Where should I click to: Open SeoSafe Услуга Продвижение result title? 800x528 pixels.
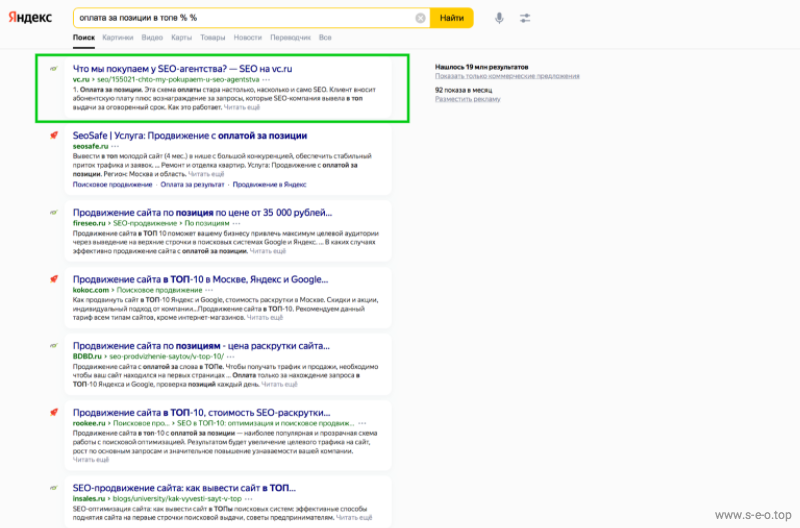pos(190,135)
